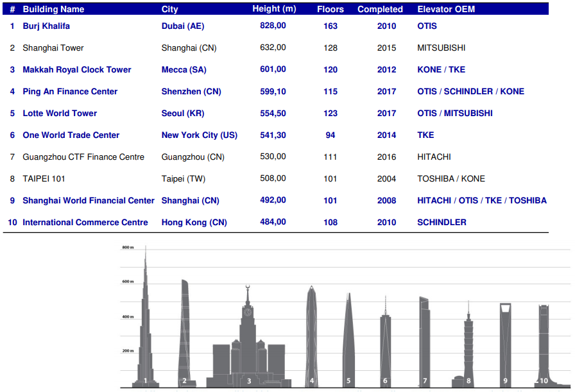Select Guangzhou CTF Finance Centre name
575x392 pixels.
(x=83, y=157)
